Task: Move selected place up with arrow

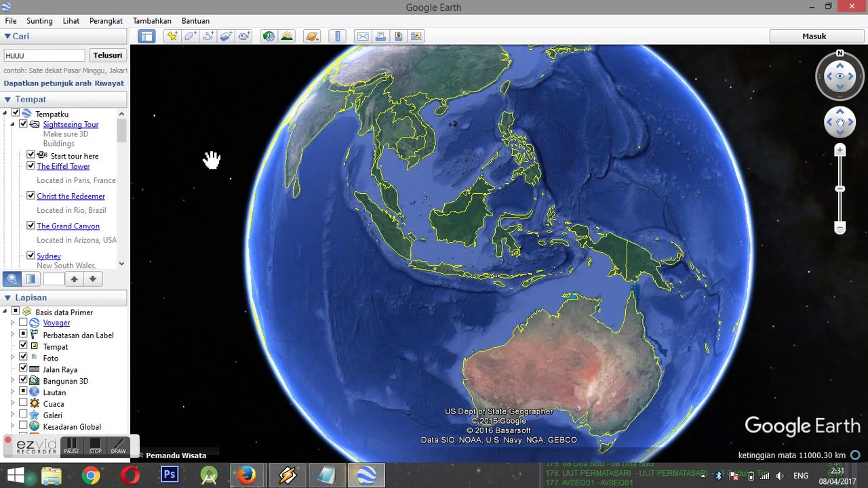Action: pyautogui.click(x=75, y=279)
